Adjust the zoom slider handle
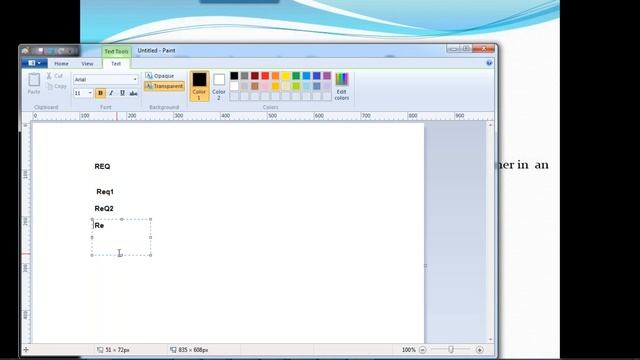 tap(451, 350)
